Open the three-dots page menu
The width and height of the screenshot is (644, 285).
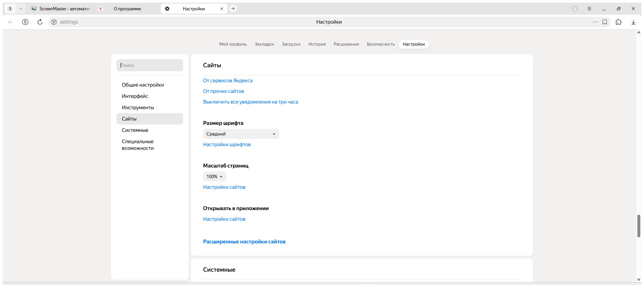[595, 22]
